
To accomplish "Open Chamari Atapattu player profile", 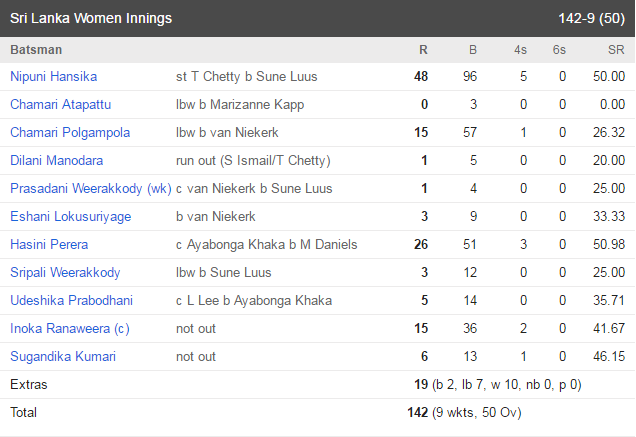I will [60, 104].
